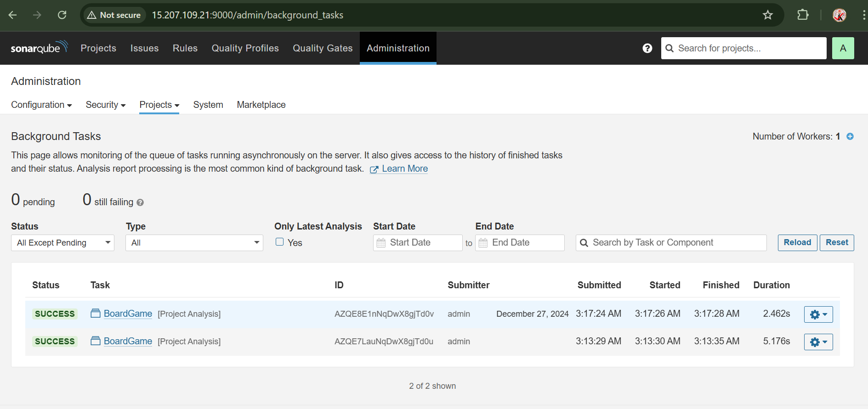Go to Quality Gates tab

(323, 48)
